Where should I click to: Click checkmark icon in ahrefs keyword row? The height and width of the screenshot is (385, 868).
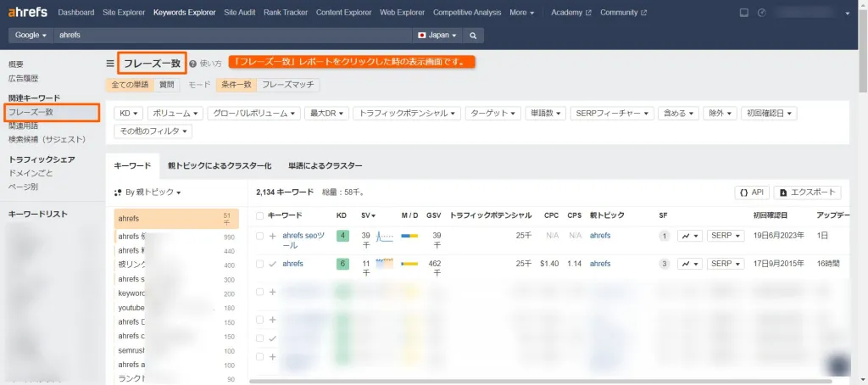coord(272,264)
